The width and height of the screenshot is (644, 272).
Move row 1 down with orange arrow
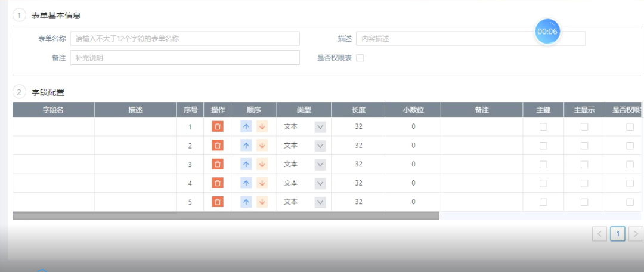tap(262, 126)
